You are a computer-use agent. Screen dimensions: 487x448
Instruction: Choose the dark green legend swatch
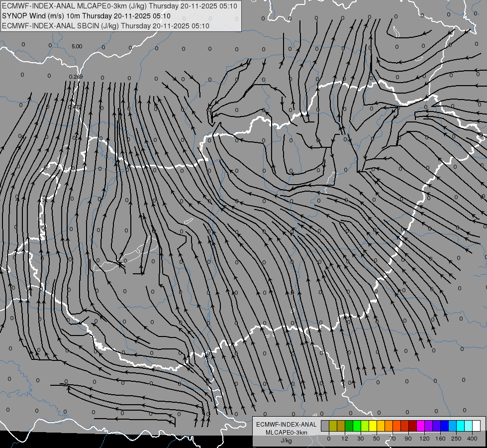click(x=349, y=426)
